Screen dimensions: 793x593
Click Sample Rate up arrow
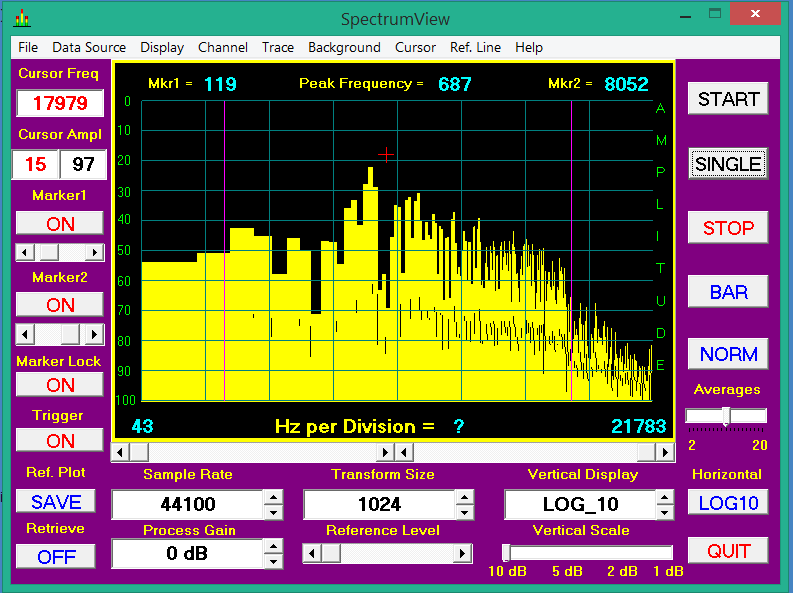click(273, 497)
